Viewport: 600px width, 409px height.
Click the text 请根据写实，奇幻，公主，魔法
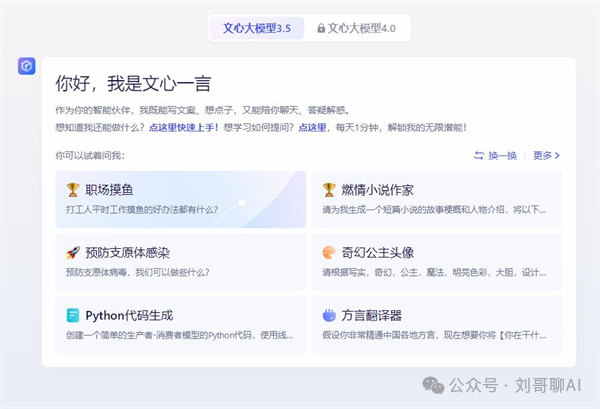click(x=383, y=272)
